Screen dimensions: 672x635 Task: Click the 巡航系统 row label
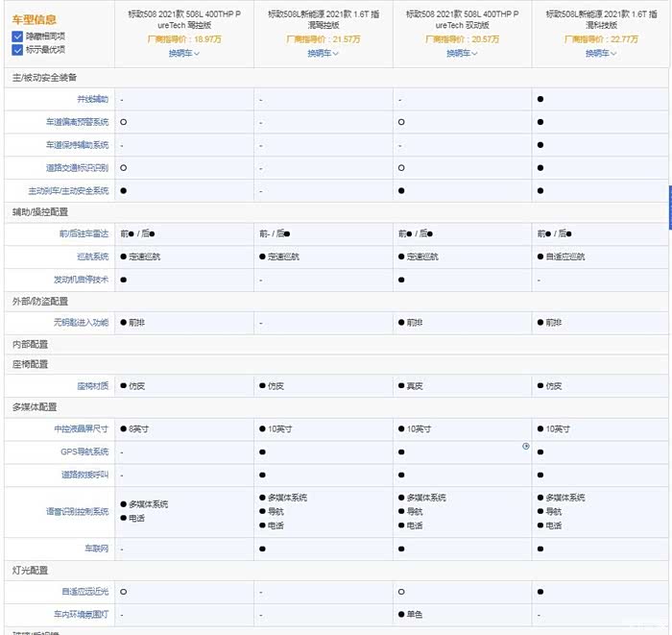pyautogui.click(x=92, y=256)
